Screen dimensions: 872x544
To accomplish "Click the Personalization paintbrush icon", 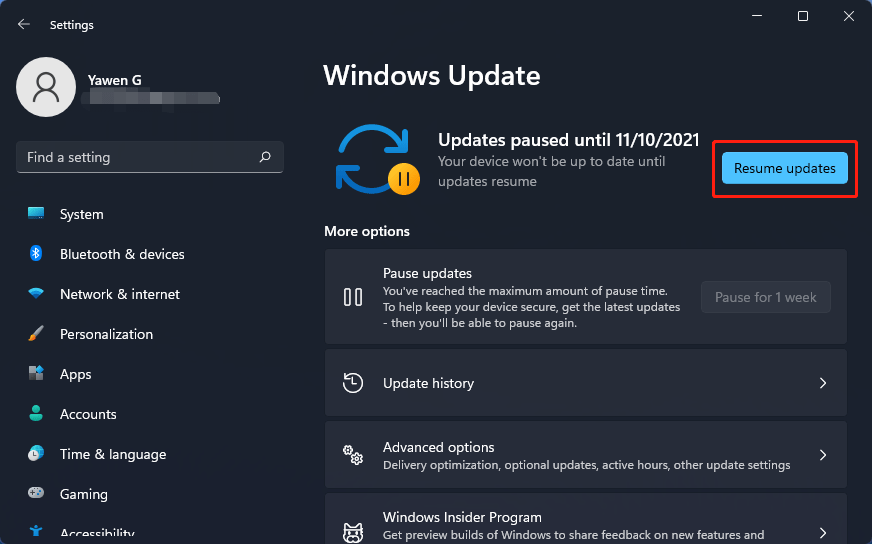I will pyautogui.click(x=36, y=334).
